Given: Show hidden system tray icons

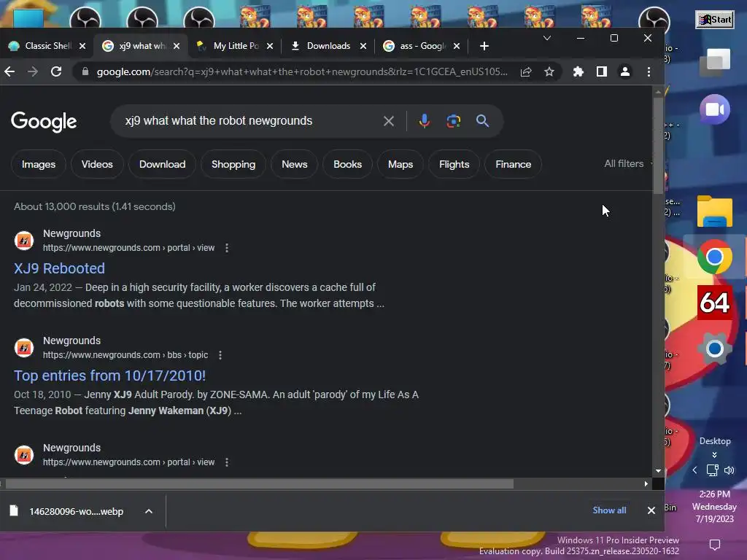Looking at the screenshot, I should point(694,470).
